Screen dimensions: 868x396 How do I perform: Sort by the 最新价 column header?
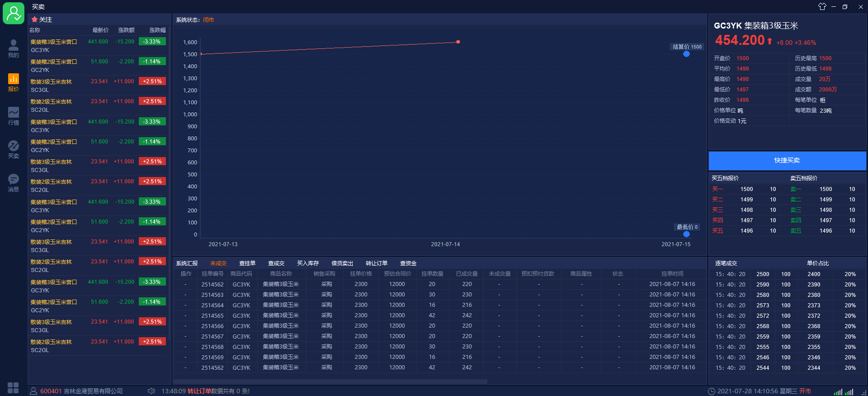point(100,30)
